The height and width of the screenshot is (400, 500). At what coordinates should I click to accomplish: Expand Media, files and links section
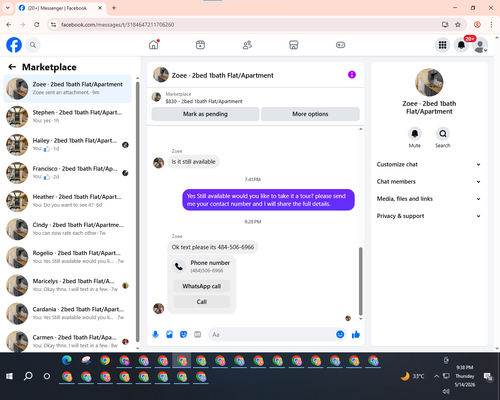pos(429,199)
